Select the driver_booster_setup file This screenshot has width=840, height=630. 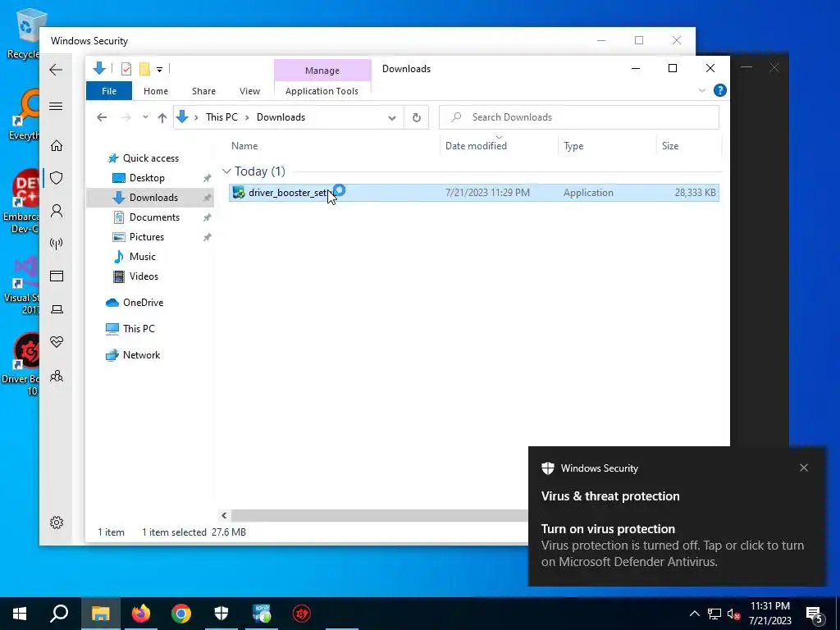tap(473, 192)
